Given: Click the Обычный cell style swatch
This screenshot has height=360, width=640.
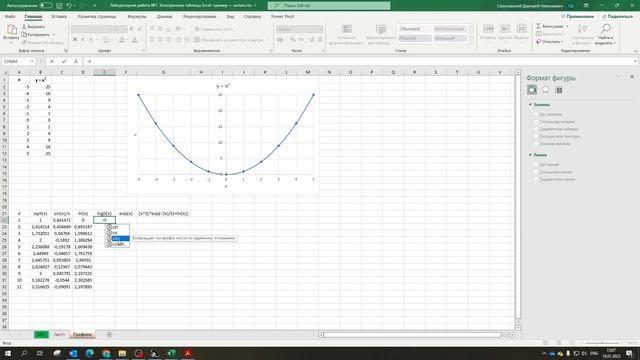Looking at the screenshot, I should 414,29.
